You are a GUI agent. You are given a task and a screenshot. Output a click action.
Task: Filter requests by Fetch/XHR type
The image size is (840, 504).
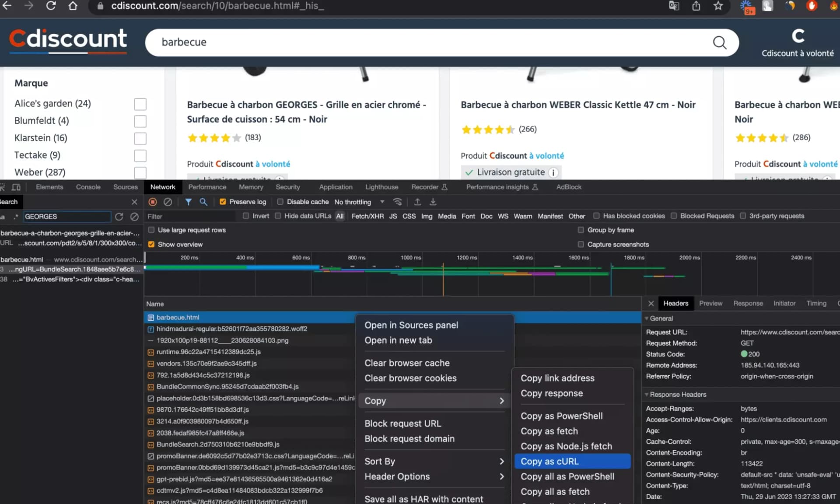pos(367,216)
